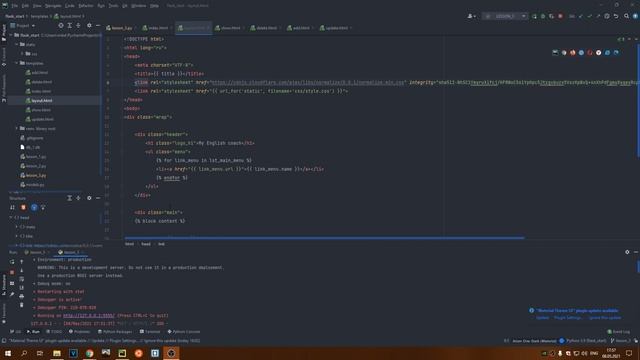Viewport: 640px width, 360px height.
Task: Switch to the show.html editor tab
Action: (229, 28)
